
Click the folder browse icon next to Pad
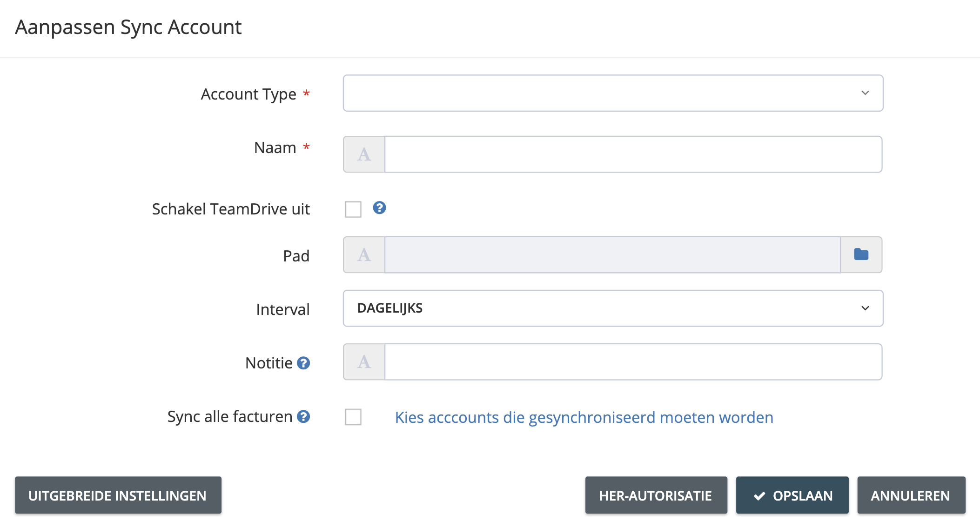pyautogui.click(x=861, y=254)
